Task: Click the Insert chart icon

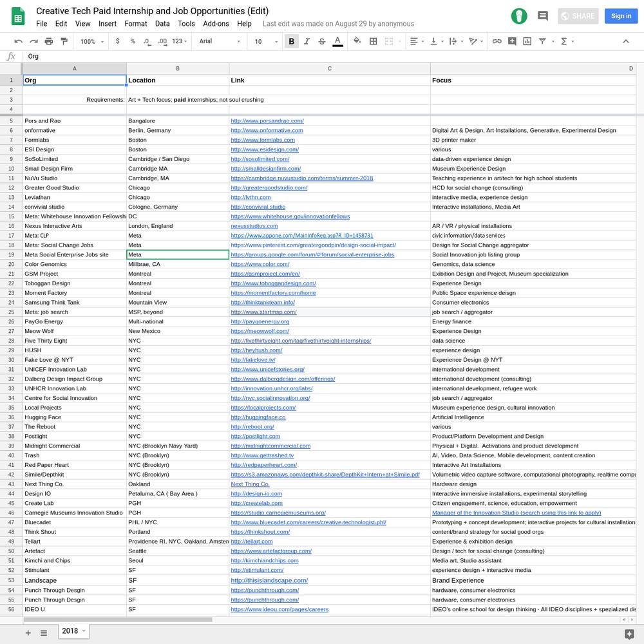Action: (527, 41)
